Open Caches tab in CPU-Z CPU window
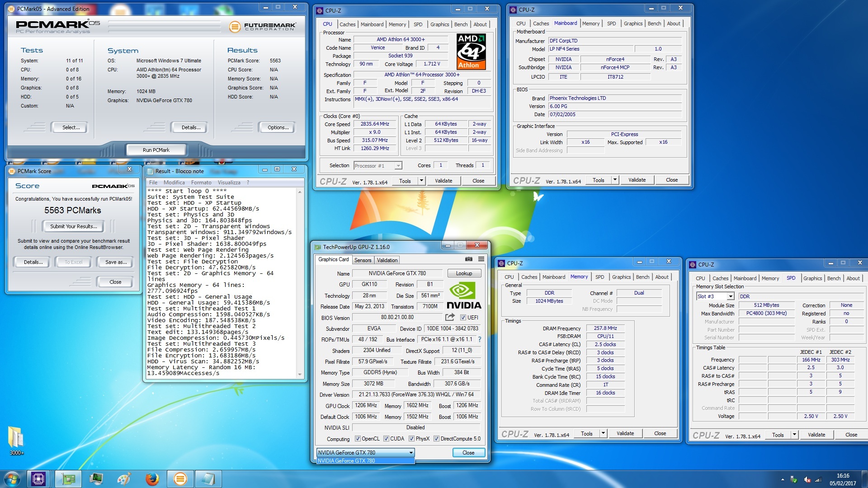 pyautogui.click(x=348, y=24)
